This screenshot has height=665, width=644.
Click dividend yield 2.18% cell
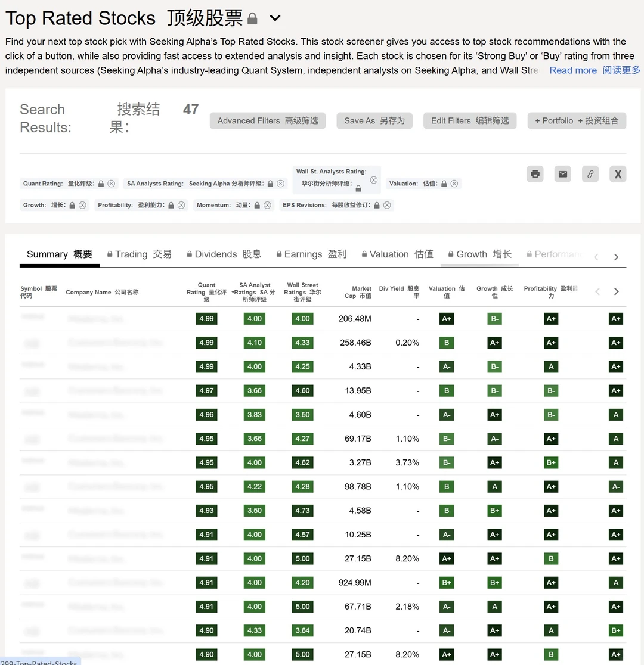[x=407, y=607]
